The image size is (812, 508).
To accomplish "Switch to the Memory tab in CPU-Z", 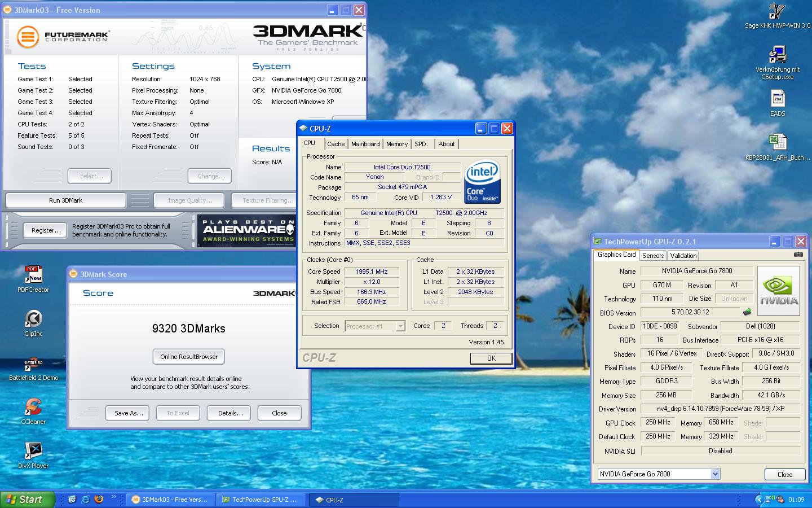I will pyautogui.click(x=397, y=144).
